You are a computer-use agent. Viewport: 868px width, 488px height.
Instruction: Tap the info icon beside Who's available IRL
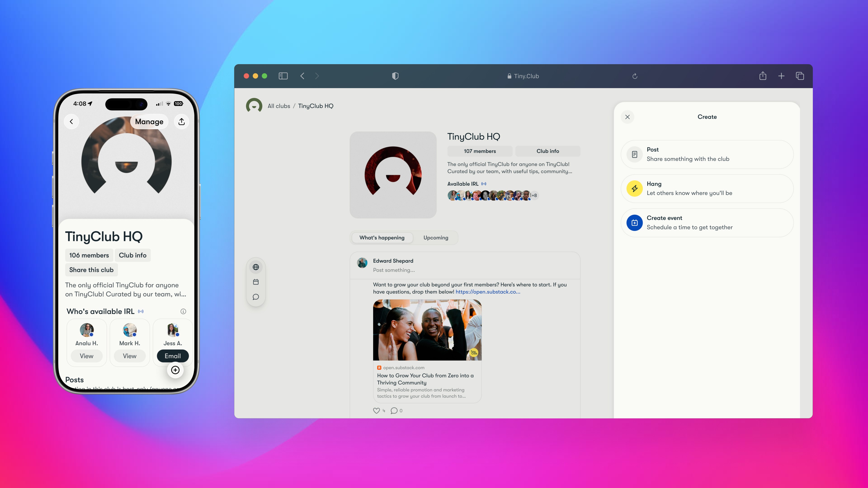(x=183, y=312)
